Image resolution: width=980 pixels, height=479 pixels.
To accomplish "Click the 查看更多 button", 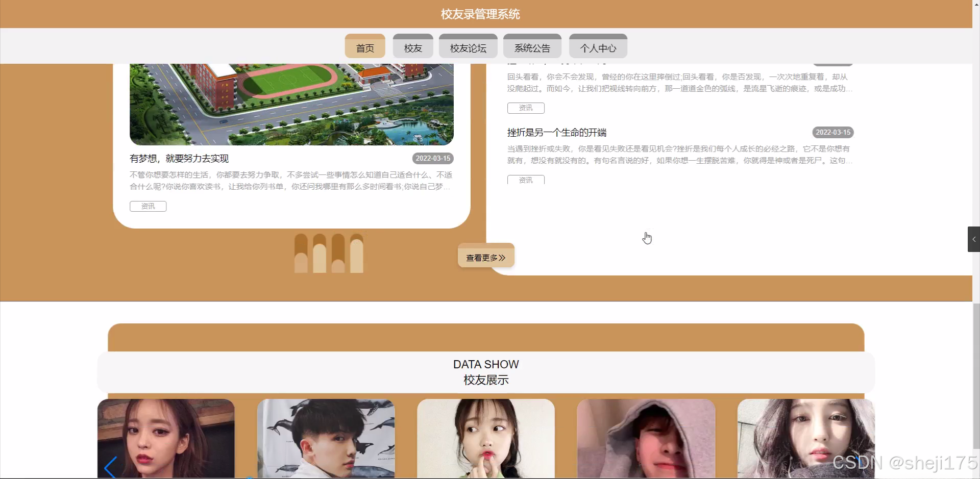I will [485, 257].
